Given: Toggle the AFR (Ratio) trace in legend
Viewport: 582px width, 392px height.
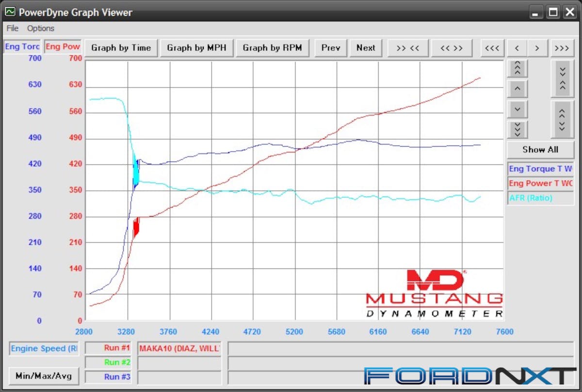Looking at the screenshot, I should (540, 198).
